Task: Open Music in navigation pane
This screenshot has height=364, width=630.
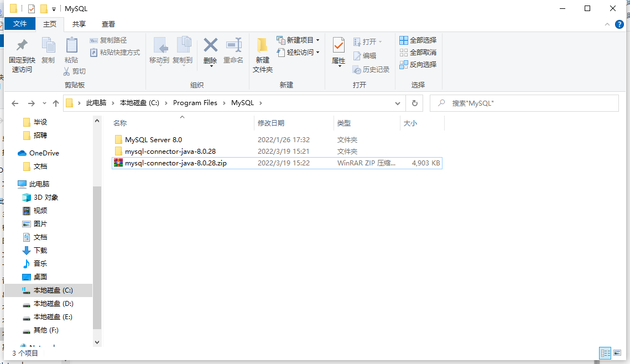Action: (x=40, y=263)
